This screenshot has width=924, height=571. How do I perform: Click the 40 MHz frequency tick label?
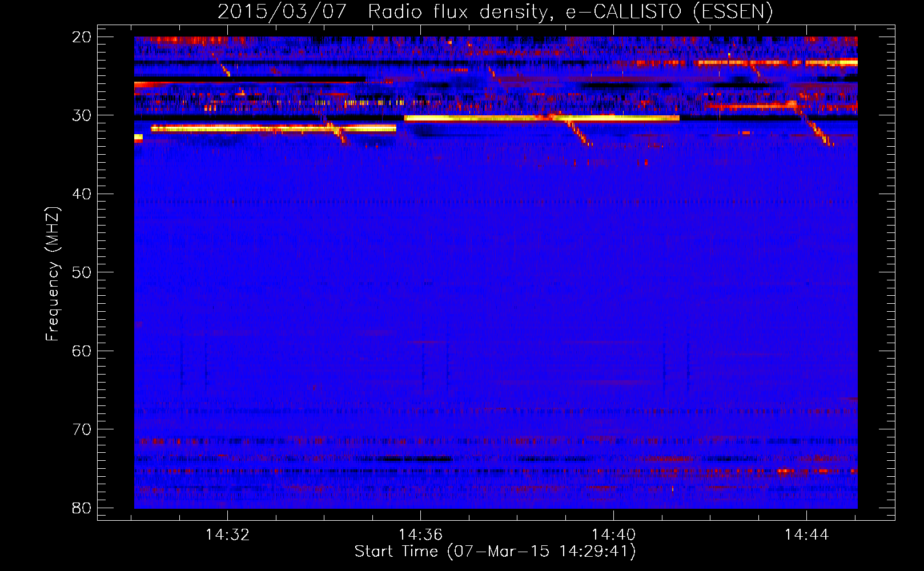coord(82,194)
